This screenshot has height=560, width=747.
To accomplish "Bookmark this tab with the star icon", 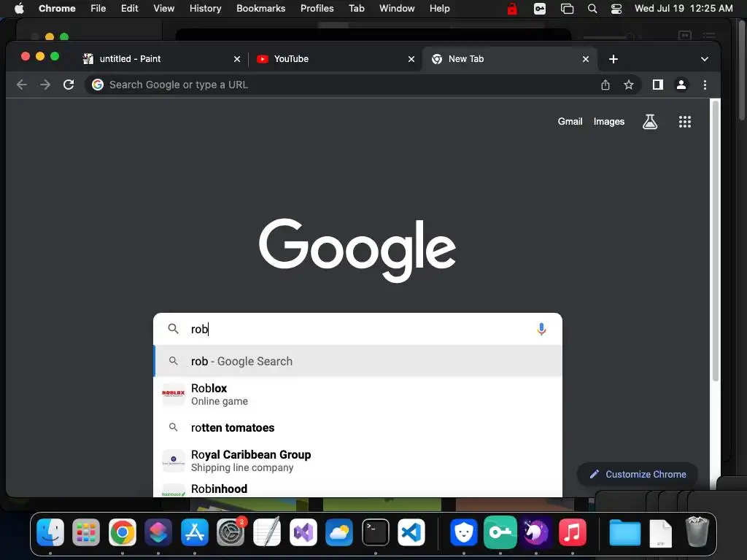I will click(628, 85).
